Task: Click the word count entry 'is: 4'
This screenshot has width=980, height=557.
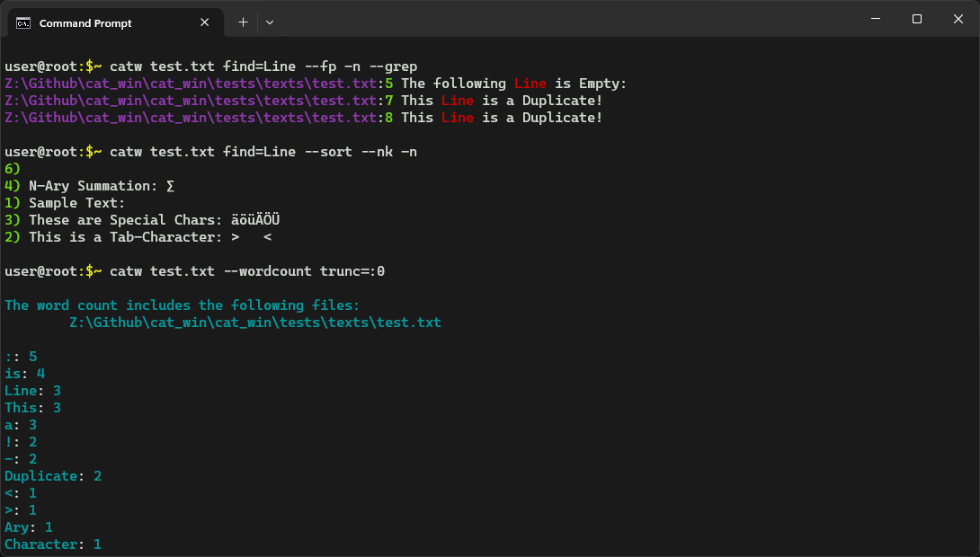Action: [25, 374]
